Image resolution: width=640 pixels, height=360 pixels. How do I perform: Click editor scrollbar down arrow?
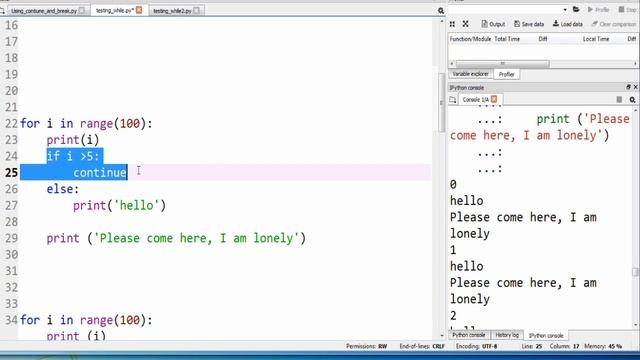(442, 335)
